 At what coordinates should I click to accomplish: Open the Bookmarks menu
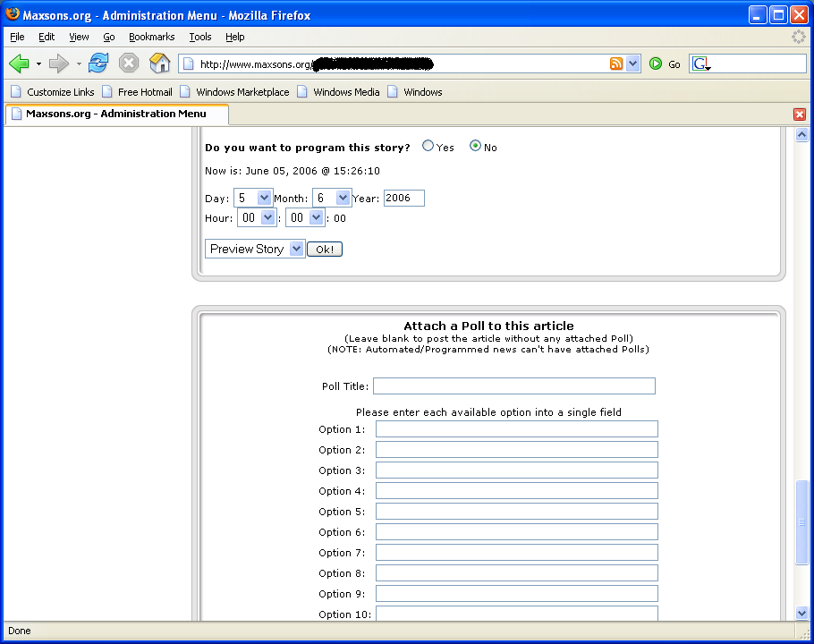[151, 37]
